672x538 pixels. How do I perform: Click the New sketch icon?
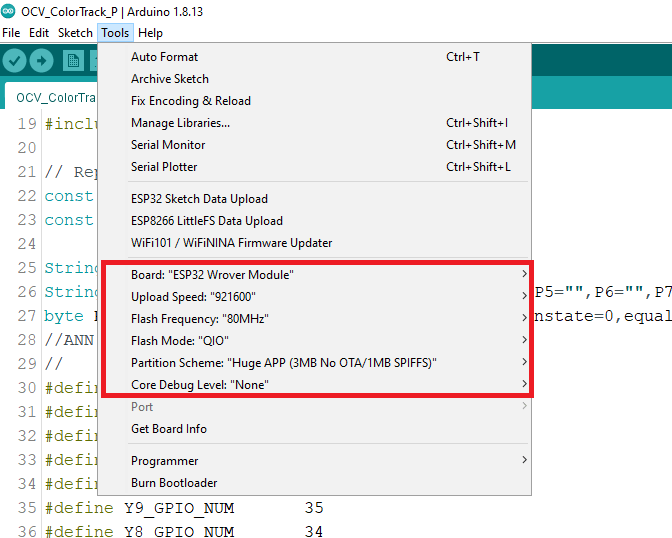point(73,61)
